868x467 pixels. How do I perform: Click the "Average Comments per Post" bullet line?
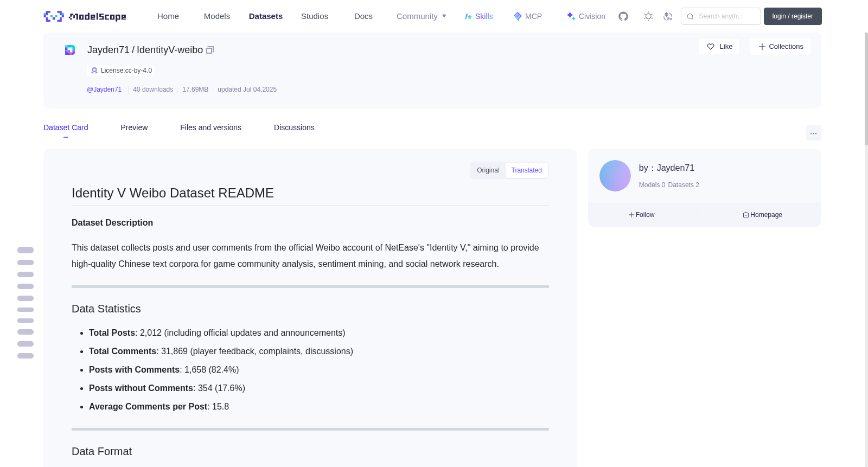point(159,407)
